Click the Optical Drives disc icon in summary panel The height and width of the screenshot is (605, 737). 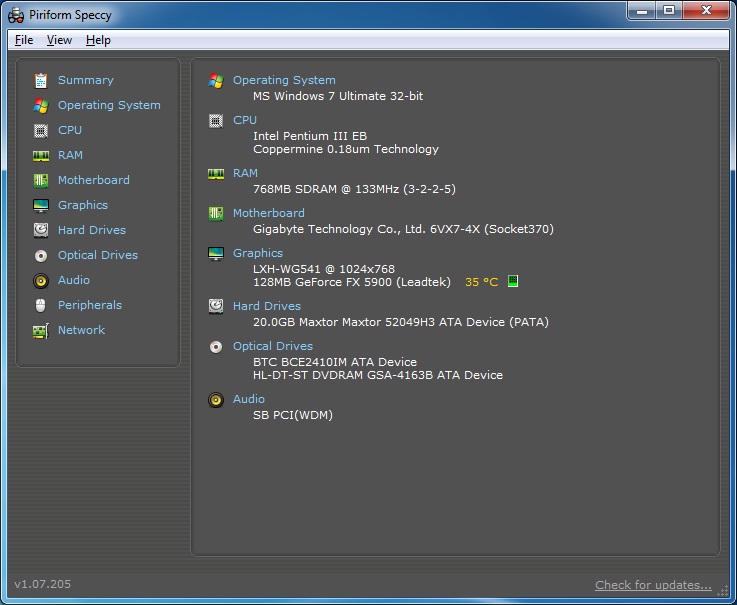click(x=216, y=347)
